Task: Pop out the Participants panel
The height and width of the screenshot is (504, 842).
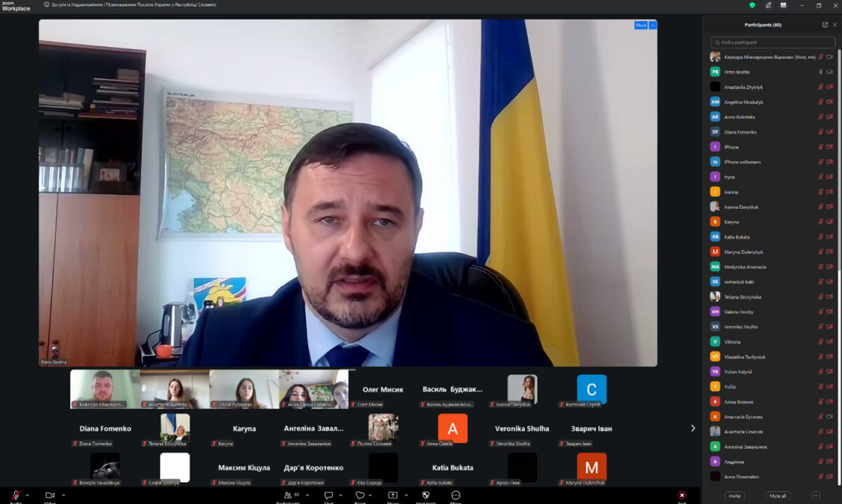Action: point(825,25)
